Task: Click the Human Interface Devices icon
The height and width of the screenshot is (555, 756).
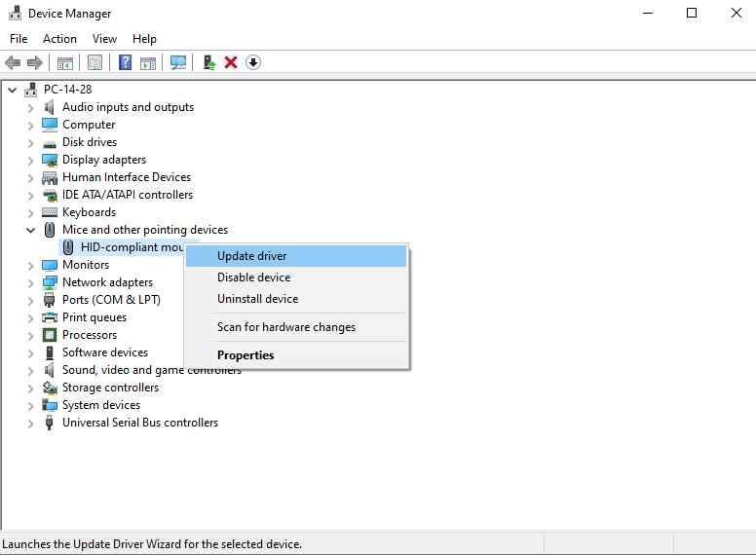Action: (50, 178)
